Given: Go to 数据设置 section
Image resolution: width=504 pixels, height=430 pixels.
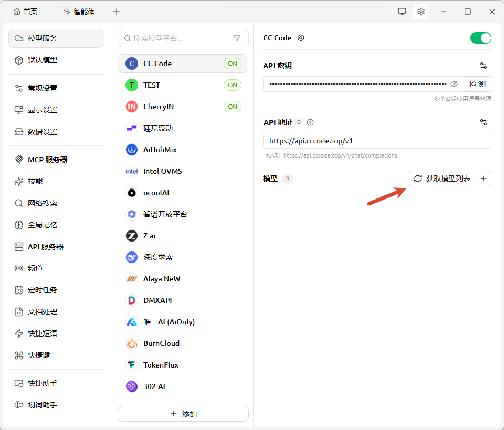Looking at the screenshot, I should pyautogui.click(x=56, y=132).
